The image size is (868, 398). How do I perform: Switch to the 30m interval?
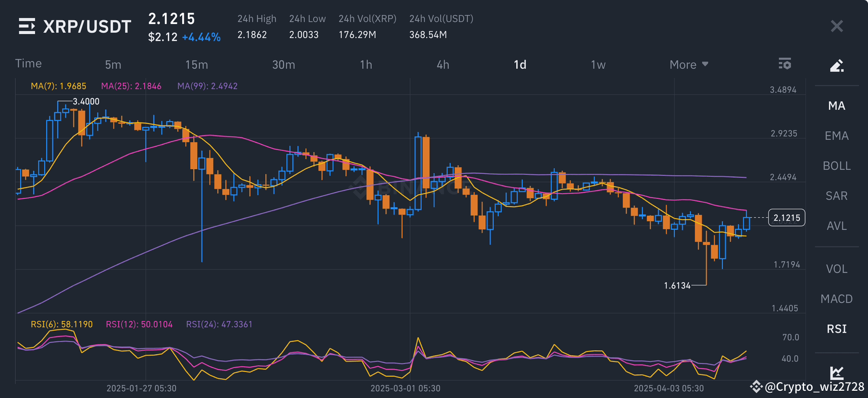click(x=284, y=64)
